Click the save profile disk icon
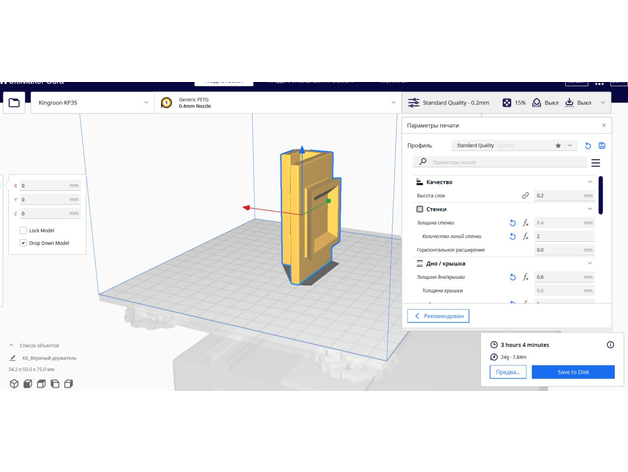Screen dimensions: 628x472 pyautogui.click(x=602, y=146)
